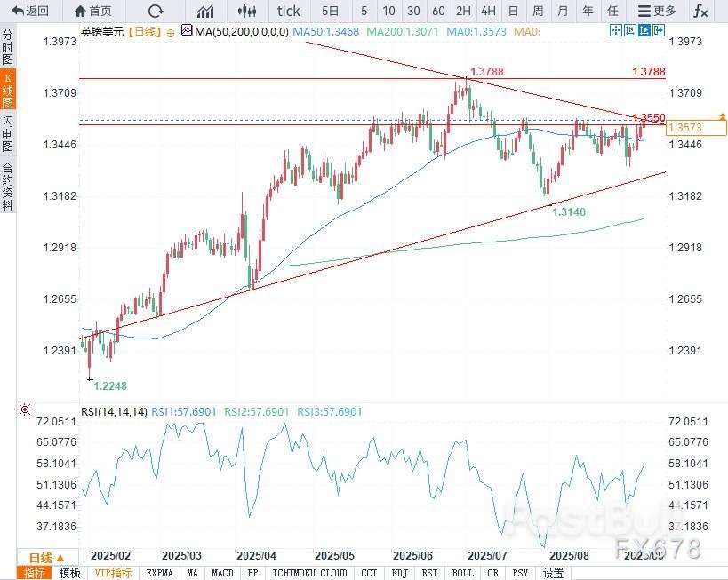Switch to tick chart mode
This screenshot has height=580, width=728.
289,11
